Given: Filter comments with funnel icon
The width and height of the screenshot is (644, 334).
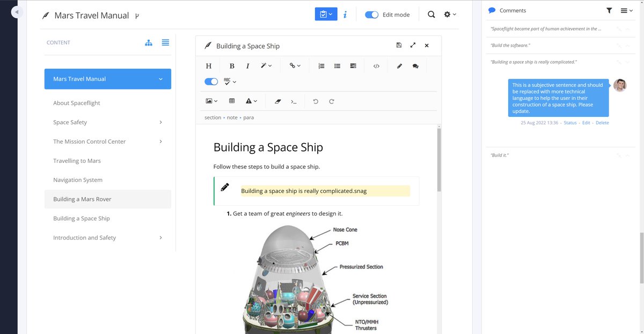Looking at the screenshot, I should pyautogui.click(x=609, y=10).
